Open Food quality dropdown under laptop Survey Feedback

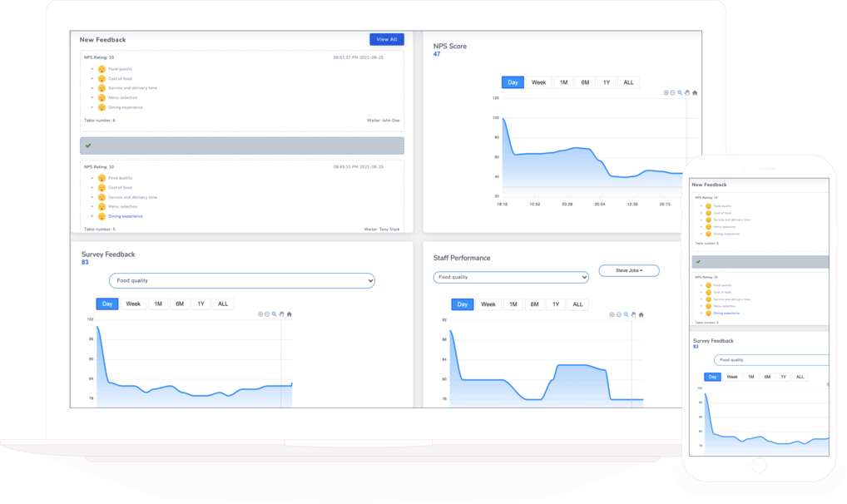click(241, 281)
